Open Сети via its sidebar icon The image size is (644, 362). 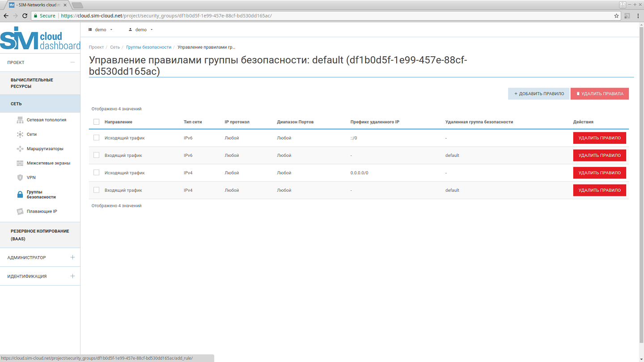pyautogui.click(x=20, y=134)
